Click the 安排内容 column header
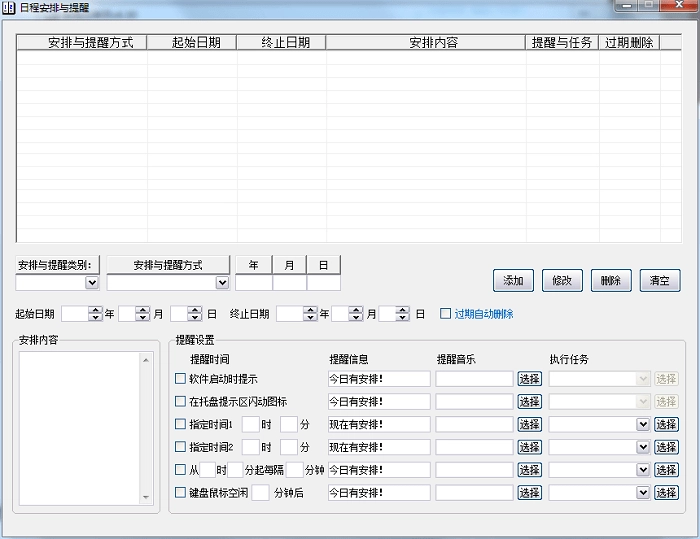 click(x=426, y=43)
